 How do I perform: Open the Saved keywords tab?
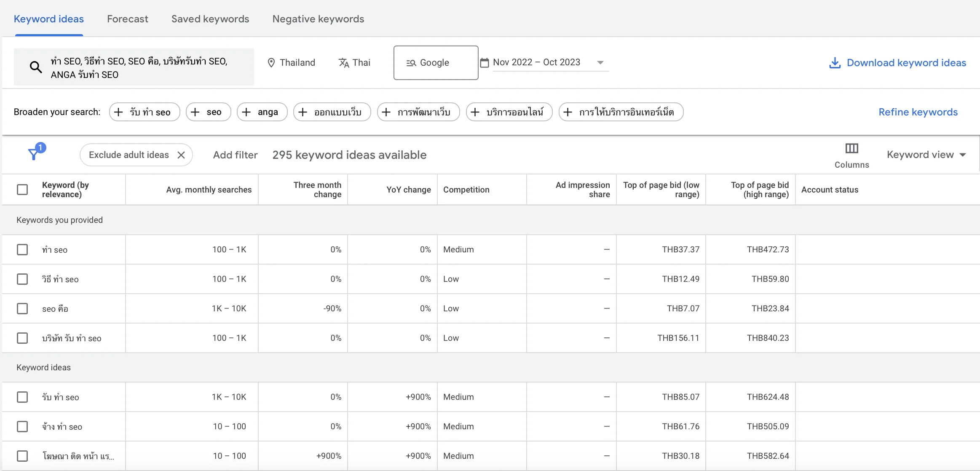point(210,19)
